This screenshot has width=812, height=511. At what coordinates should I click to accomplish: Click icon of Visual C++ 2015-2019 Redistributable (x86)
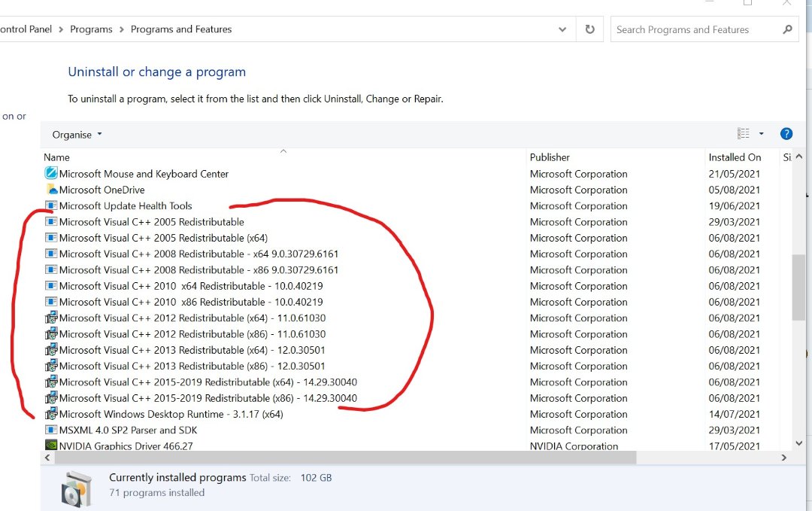[51, 398]
